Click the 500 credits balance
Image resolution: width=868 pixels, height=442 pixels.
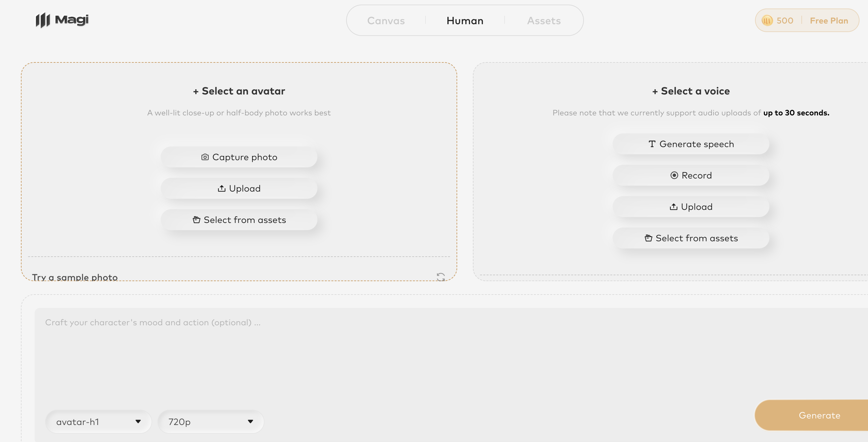point(784,21)
